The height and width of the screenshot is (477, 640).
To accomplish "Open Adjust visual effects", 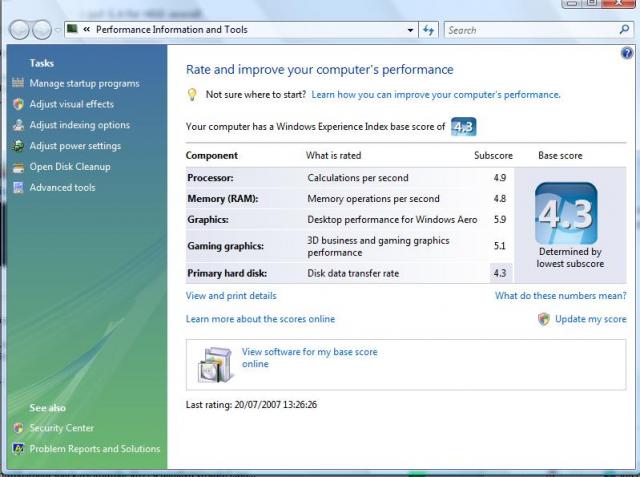I will point(71,104).
